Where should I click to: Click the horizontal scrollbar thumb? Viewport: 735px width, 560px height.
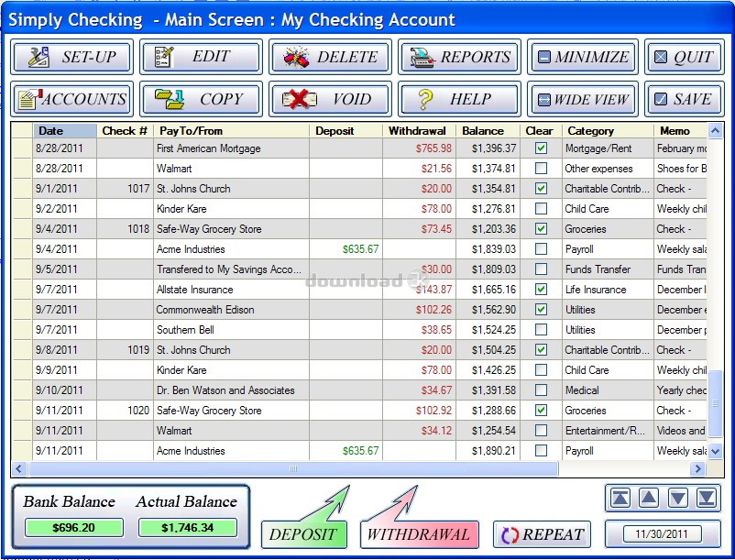point(293,468)
